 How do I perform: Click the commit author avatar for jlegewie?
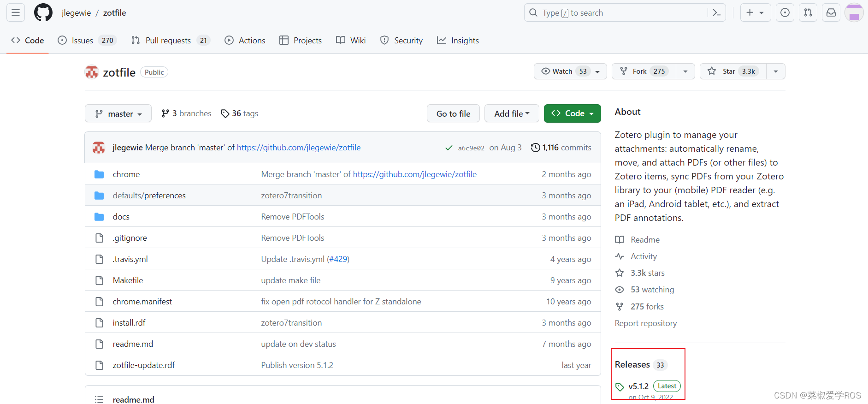[99, 148]
